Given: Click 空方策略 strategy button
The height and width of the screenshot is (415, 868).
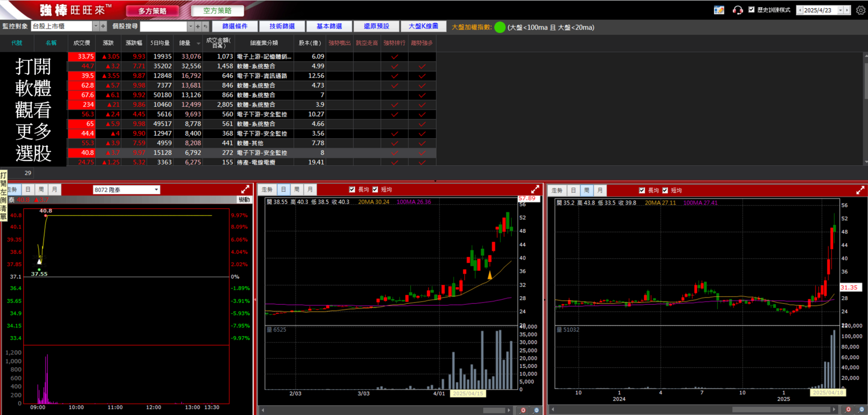Looking at the screenshot, I should point(217,11).
